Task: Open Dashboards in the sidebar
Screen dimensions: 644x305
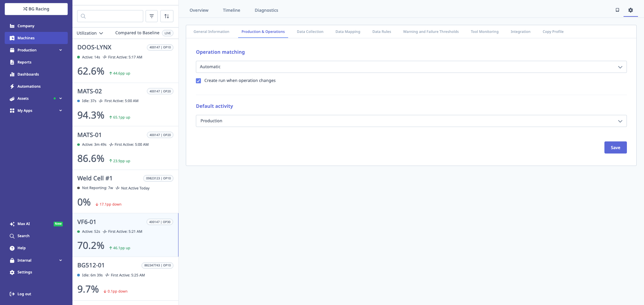Action: coord(28,74)
